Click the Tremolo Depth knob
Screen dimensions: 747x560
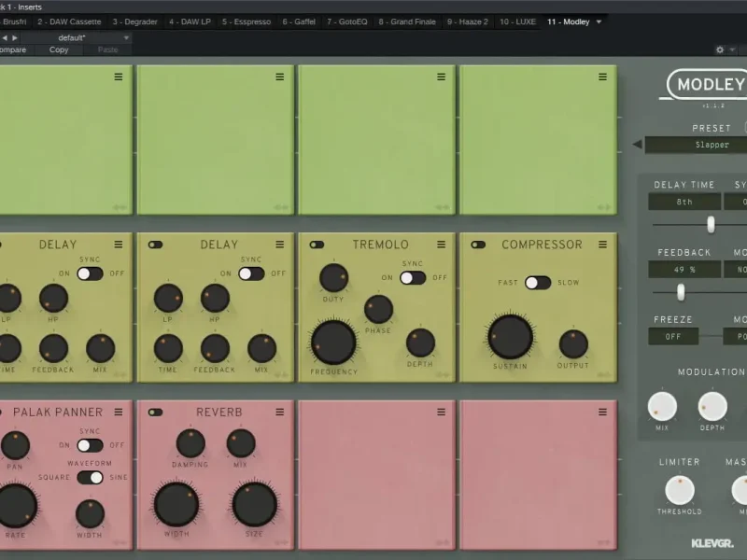[x=420, y=343]
